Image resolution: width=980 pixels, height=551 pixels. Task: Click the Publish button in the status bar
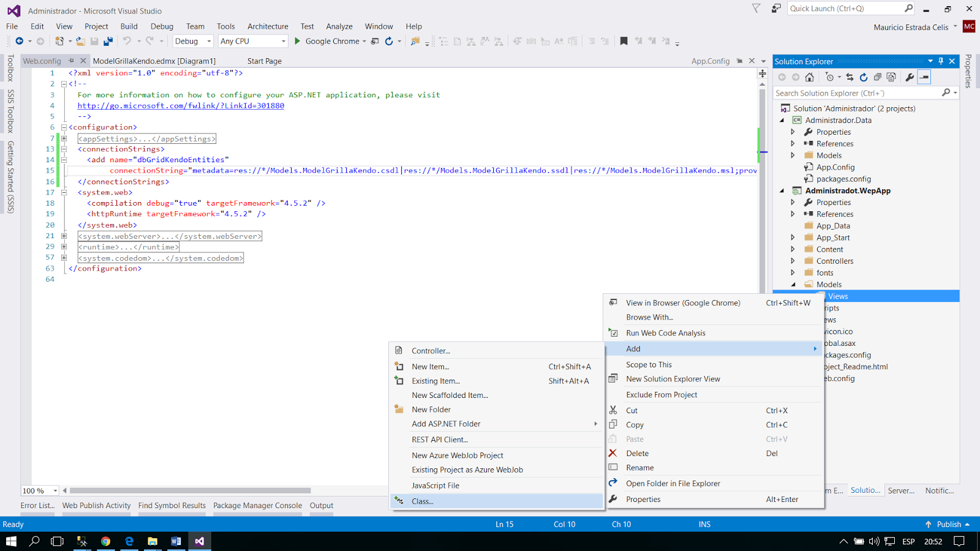[x=948, y=524]
